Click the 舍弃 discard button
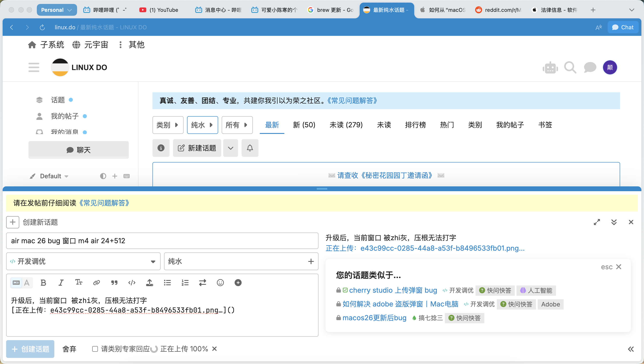Screen dimensions: 644x364 tap(69, 349)
